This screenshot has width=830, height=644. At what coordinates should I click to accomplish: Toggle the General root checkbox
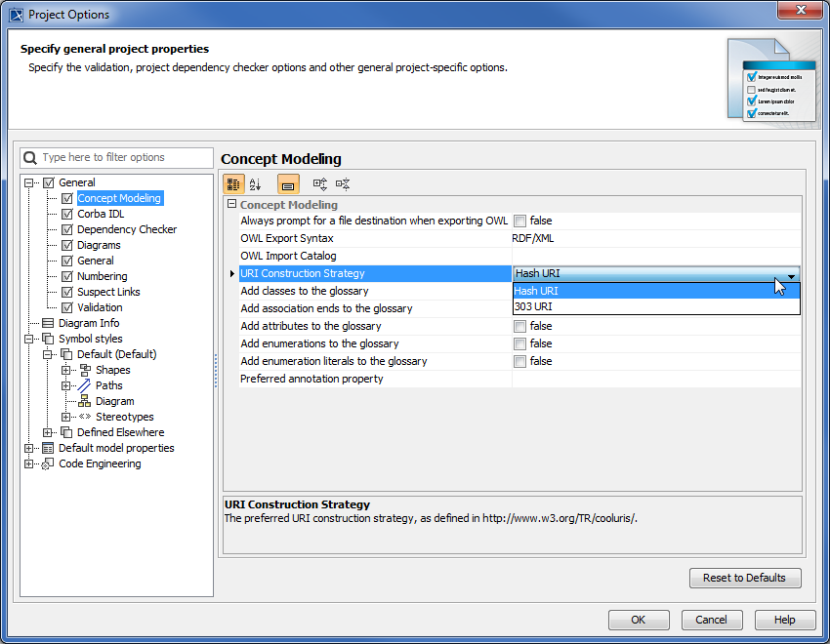pyautogui.click(x=49, y=182)
